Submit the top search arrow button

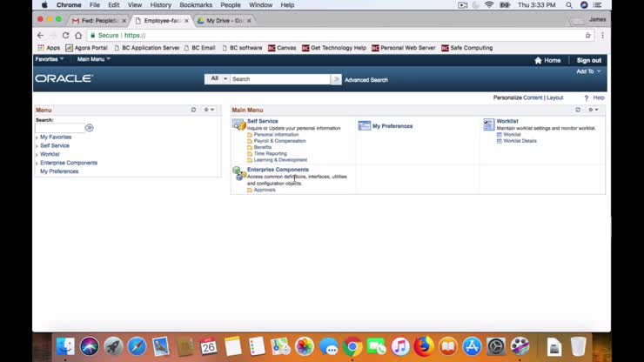tap(336, 79)
